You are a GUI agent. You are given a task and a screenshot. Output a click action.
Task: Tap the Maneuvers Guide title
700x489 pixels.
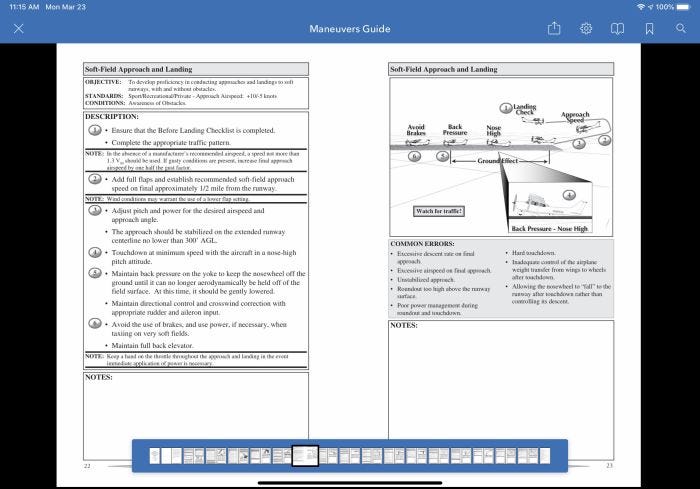(349, 29)
